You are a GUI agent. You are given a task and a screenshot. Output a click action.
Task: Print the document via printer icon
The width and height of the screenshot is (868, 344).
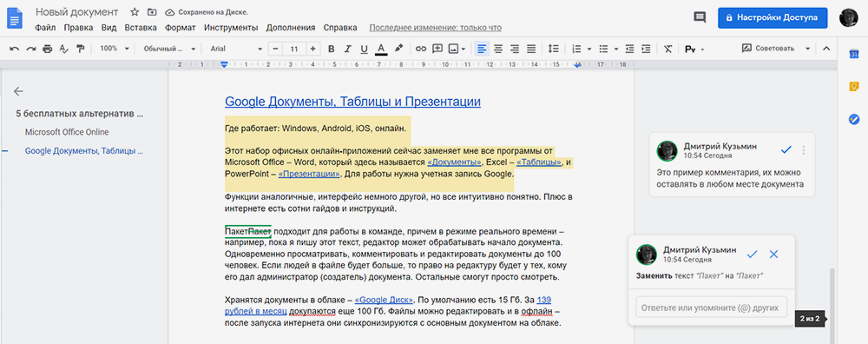[x=48, y=49]
